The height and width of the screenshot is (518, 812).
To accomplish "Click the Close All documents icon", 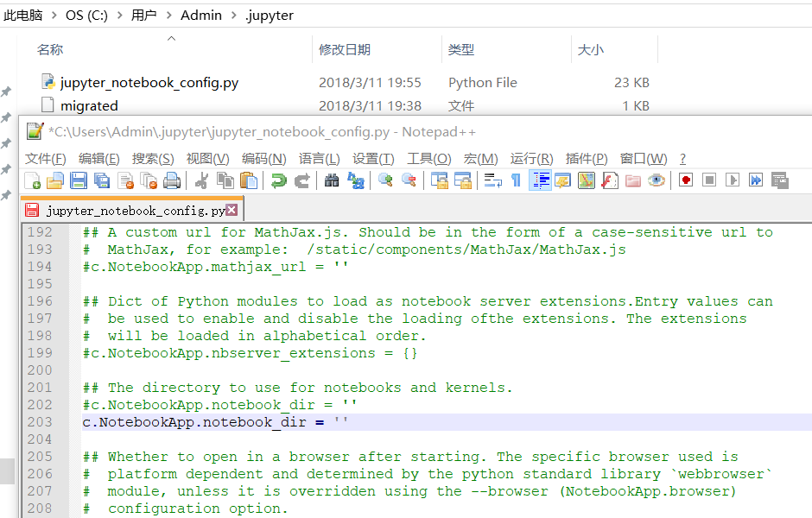I will coord(149,180).
